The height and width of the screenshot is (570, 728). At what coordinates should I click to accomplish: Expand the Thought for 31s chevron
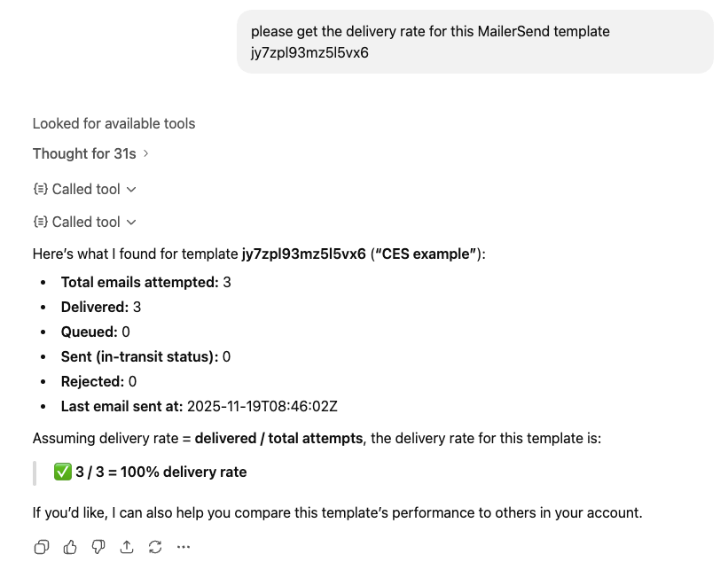(146, 153)
